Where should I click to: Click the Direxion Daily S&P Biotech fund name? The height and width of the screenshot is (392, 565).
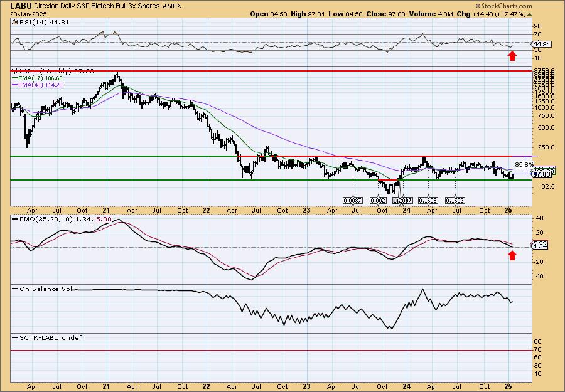(x=97, y=6)
